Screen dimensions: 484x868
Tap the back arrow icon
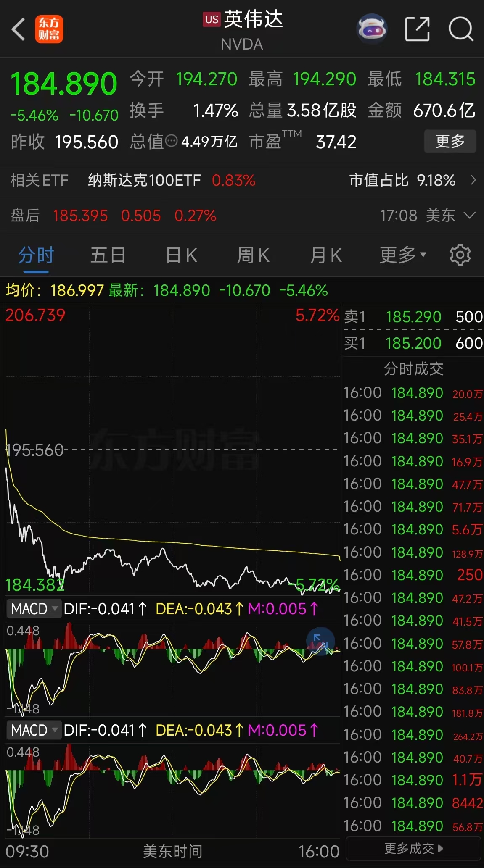pyautogui.click(x=19, y=29)
